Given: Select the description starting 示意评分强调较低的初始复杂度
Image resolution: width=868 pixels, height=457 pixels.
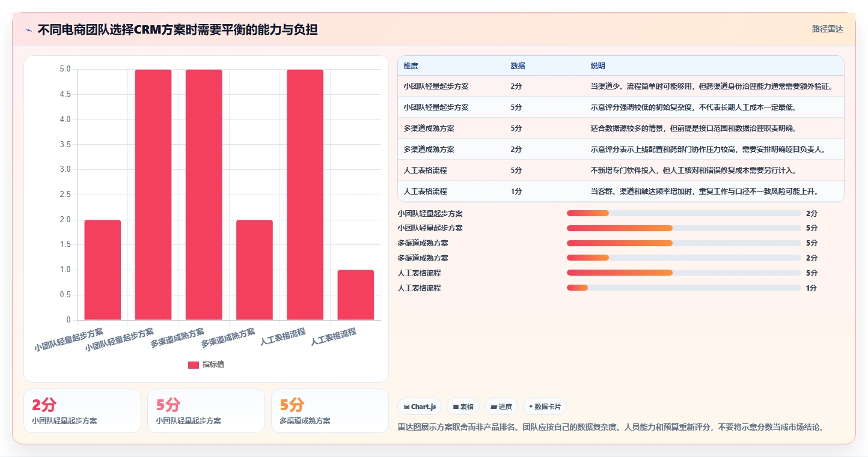Looking at the screenshot, I should (x=694, y=107).
